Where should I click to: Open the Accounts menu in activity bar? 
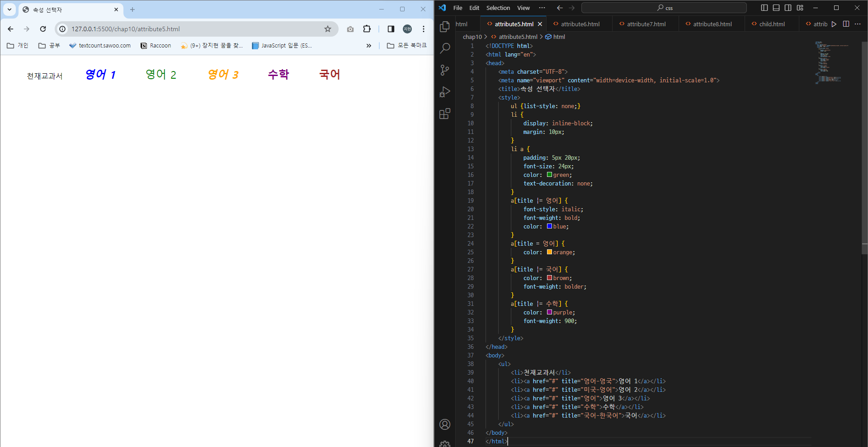tap(445, 424)
